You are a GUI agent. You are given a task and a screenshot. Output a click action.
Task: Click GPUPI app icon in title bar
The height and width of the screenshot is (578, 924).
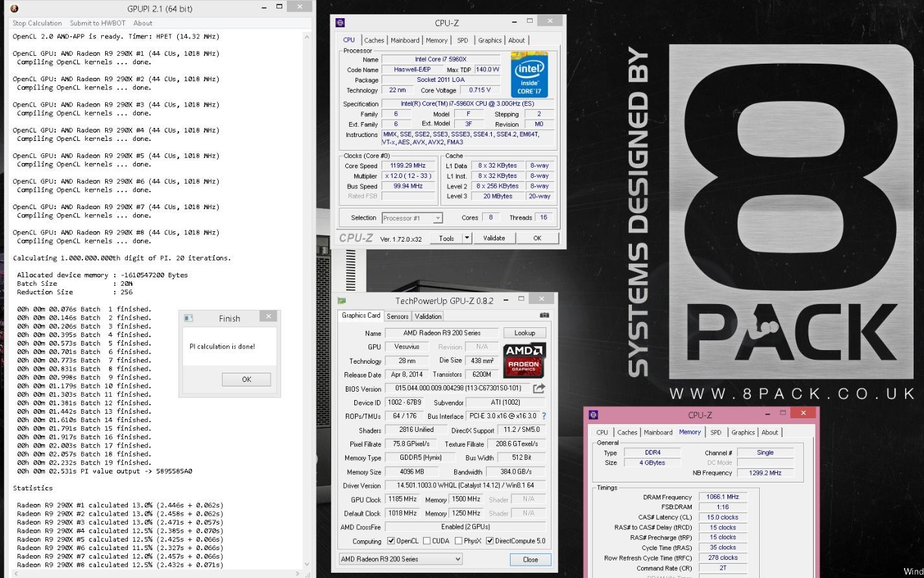click(x=14, y=8)
